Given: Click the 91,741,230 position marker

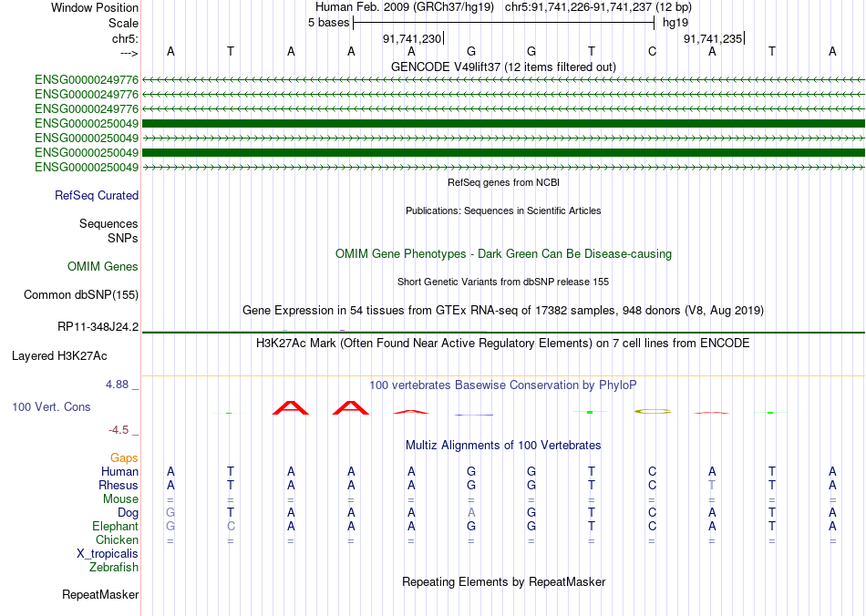Looking at the screenshot, I should [x=413, y=38].
